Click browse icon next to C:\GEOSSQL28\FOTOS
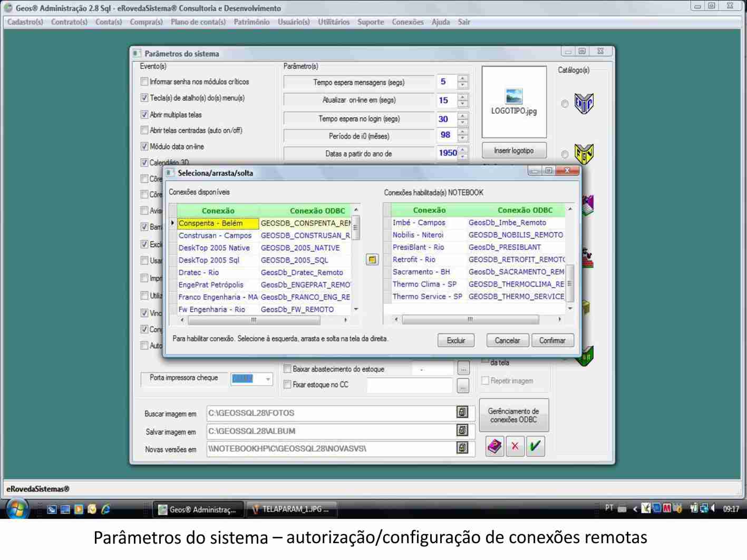This screenshot has width=747, height=560. (462, 412)
